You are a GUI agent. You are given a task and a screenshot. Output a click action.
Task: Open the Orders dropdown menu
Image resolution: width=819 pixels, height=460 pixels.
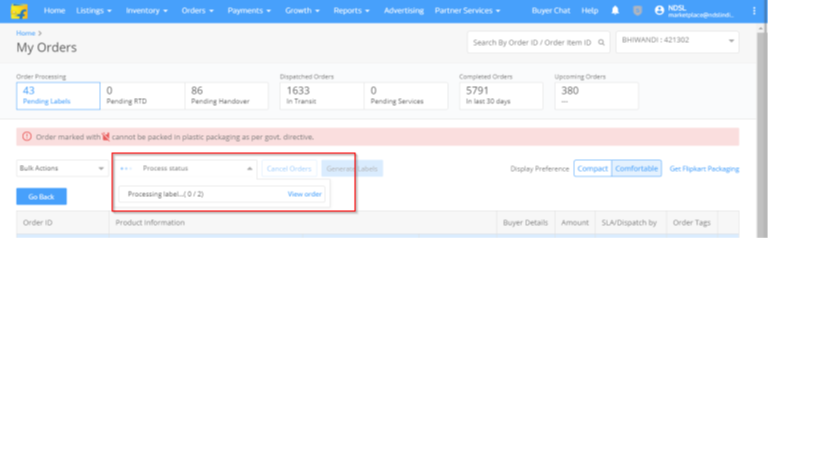[197, 10]
